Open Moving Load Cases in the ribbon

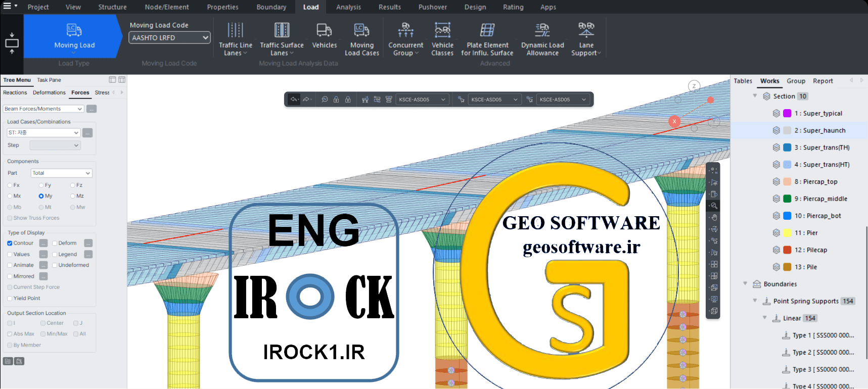click(x=361, y=39)
